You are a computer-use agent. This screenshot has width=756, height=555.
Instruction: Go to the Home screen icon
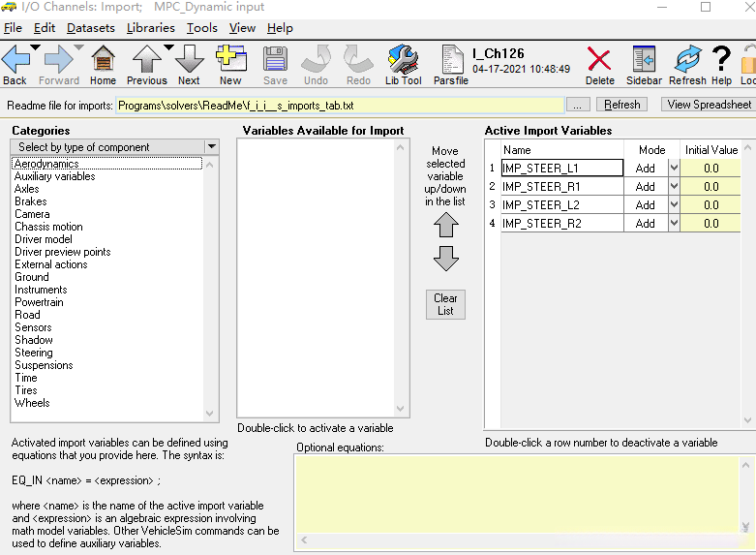coord(103,62)
